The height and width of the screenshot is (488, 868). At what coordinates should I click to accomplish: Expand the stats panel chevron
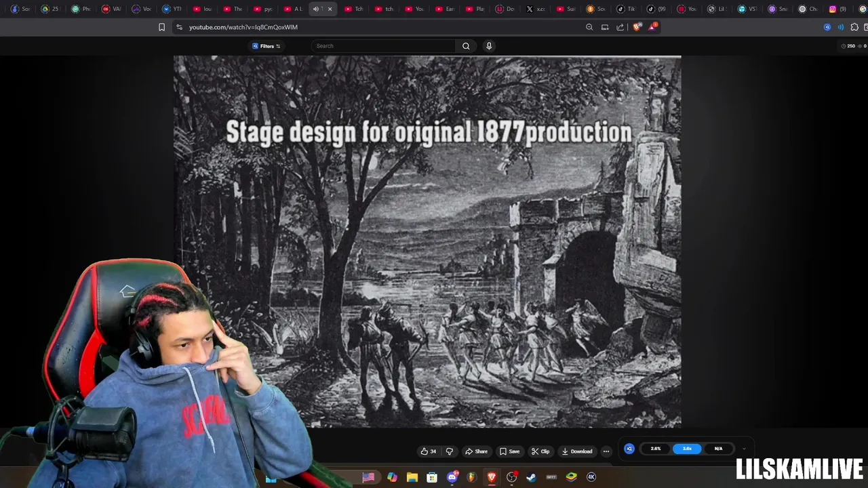pyautogui.click(x=744, y=449)
